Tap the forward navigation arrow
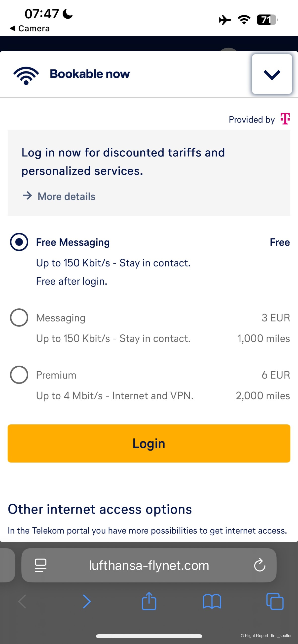298x644 pixels. tap(87, 601)
